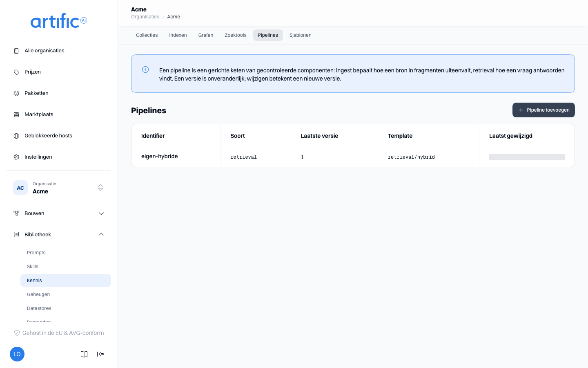The image size is (588, 368).
Task: Open the Prompts library page
Action: pos(66,253)
